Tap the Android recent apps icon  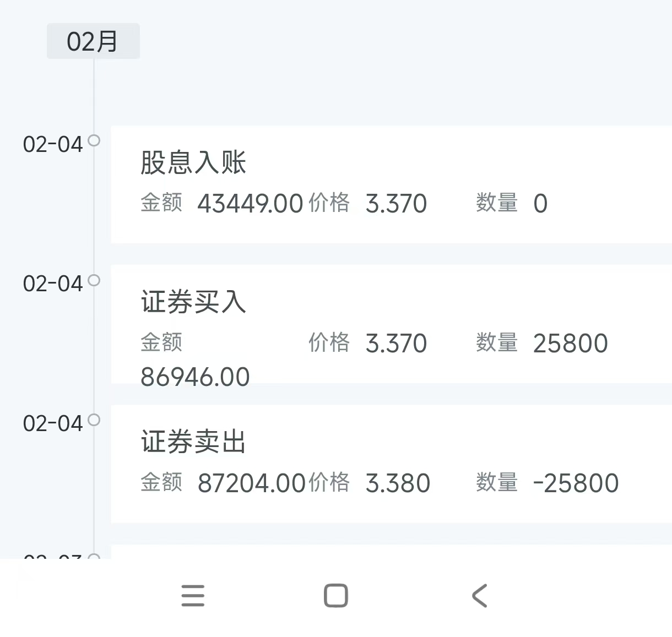pos(193,596)
